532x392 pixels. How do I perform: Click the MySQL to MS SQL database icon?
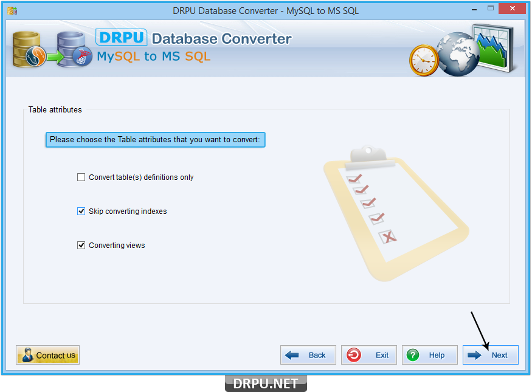pos(52,49)
